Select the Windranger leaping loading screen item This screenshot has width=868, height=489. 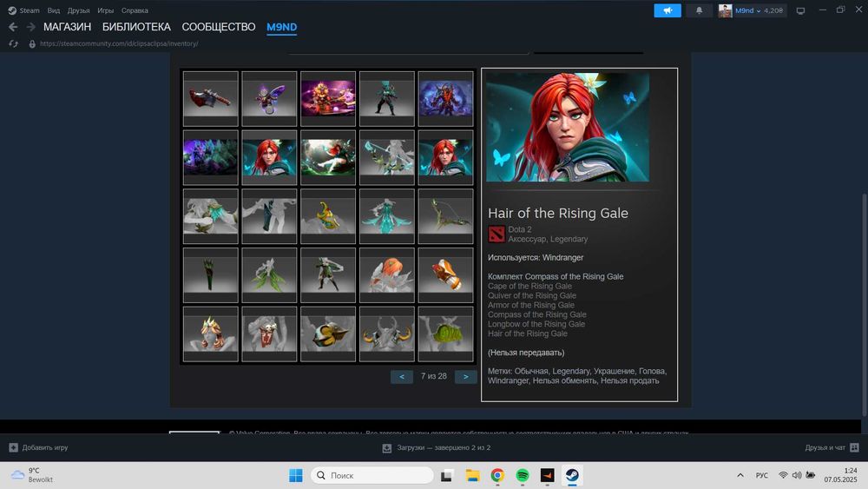pos(328,157)
